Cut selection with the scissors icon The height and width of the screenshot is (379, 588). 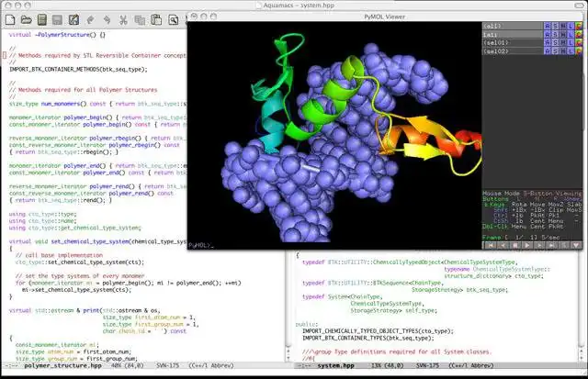tap(123, 20)
